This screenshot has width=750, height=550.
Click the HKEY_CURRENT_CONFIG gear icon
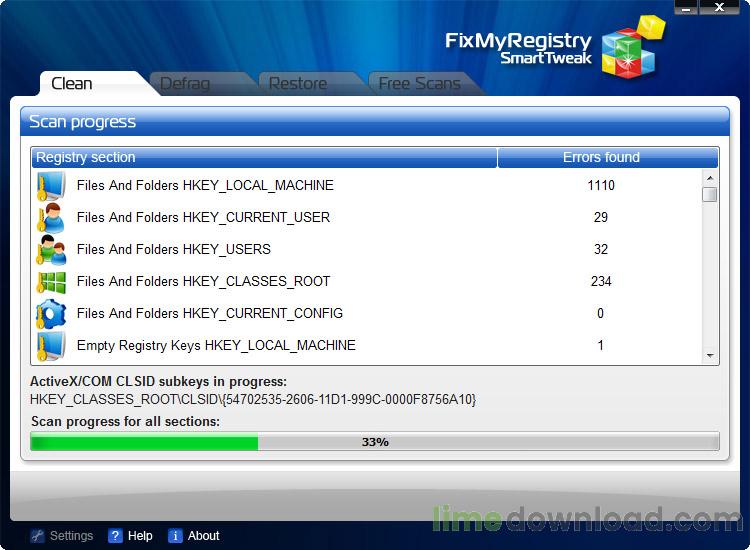pos(51,314)
